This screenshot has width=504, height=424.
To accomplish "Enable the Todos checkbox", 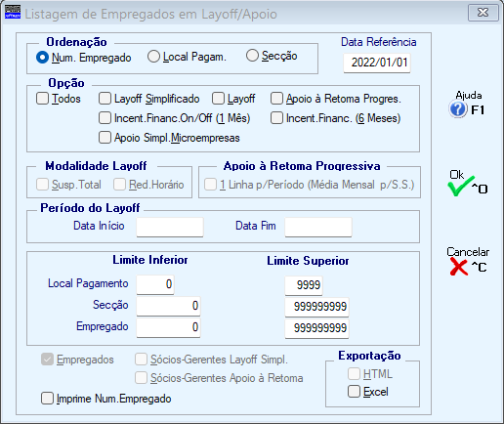I will tap(42, 99).
